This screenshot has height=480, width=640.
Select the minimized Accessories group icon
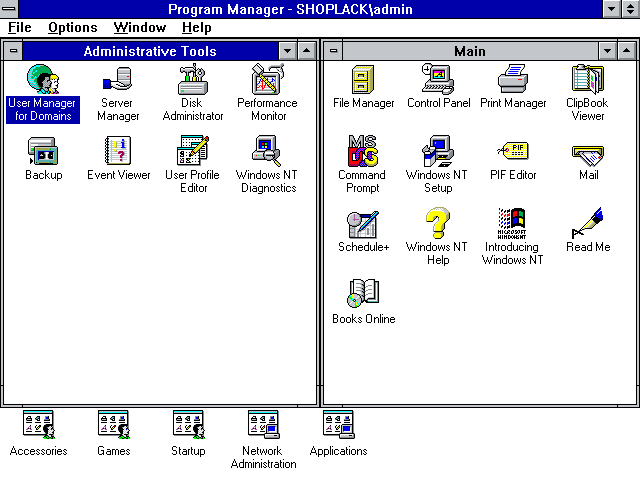39,425
